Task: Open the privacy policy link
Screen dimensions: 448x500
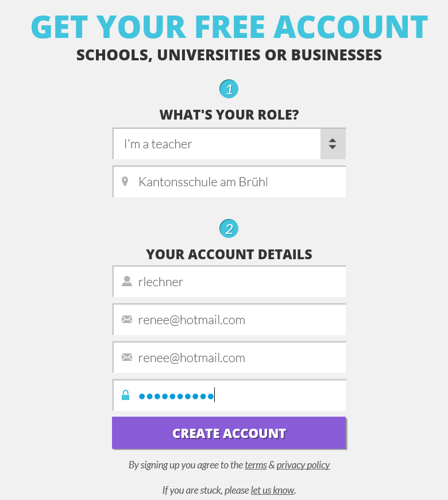Action: 303,465
